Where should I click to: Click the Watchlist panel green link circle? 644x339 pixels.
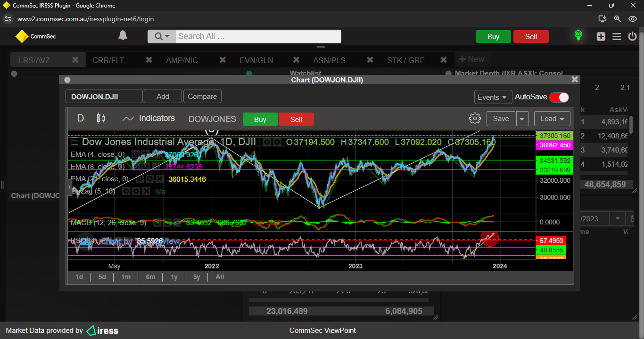click(249, 73)
